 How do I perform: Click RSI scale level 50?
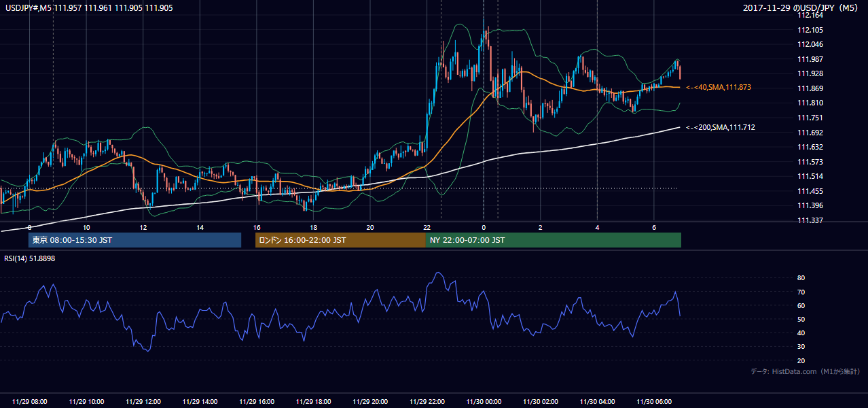point(801,319)
